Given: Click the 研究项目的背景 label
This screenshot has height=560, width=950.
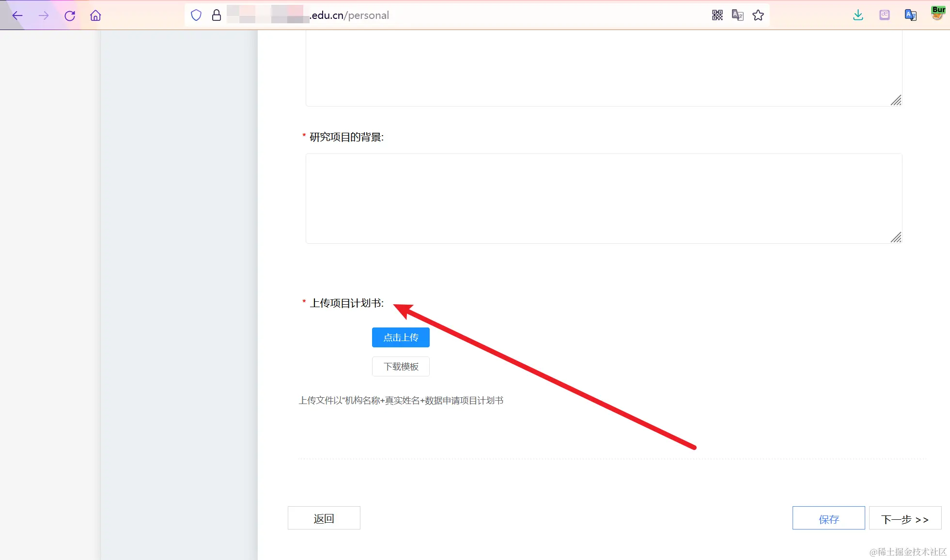Looking at the screenshot, I should coord(346,137).
